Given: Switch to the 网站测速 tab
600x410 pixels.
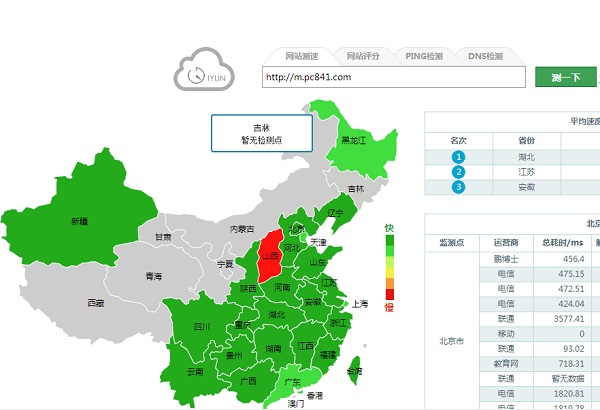Looking at the screenshot, I should [x=303, y=56].
